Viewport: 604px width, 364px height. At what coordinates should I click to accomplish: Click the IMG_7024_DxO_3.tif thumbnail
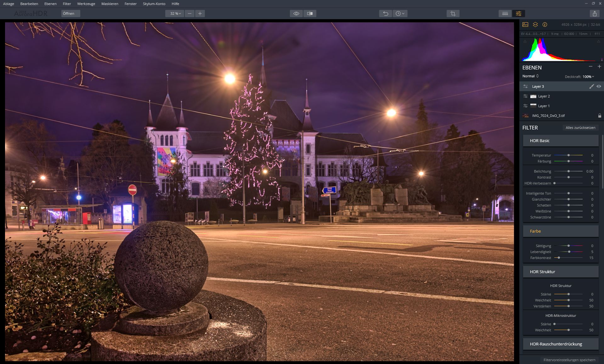coord(525,116)
